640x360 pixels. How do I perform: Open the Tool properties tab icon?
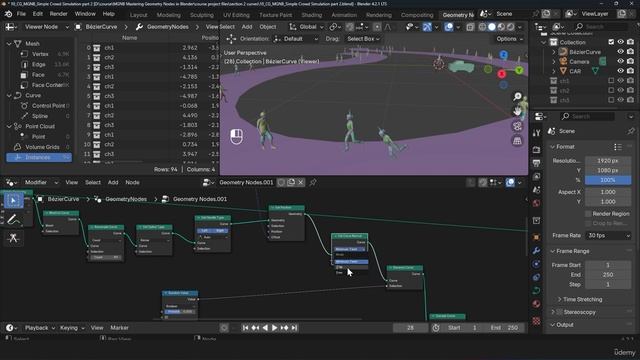536,133
